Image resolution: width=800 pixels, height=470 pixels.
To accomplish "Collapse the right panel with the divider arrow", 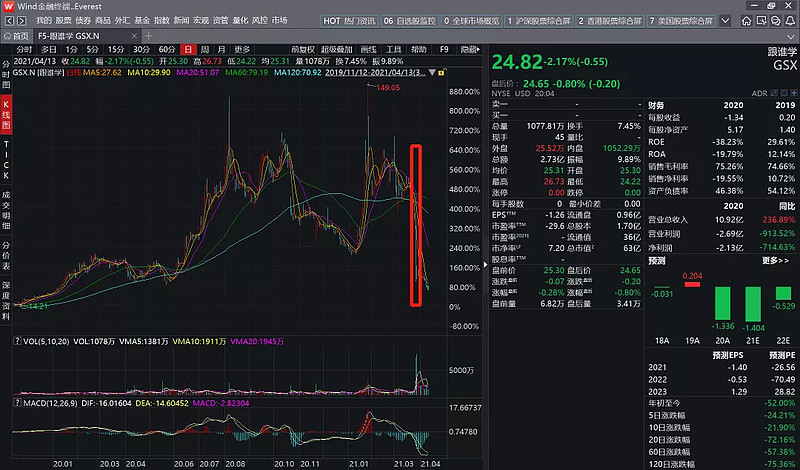I will pos(485,265).
